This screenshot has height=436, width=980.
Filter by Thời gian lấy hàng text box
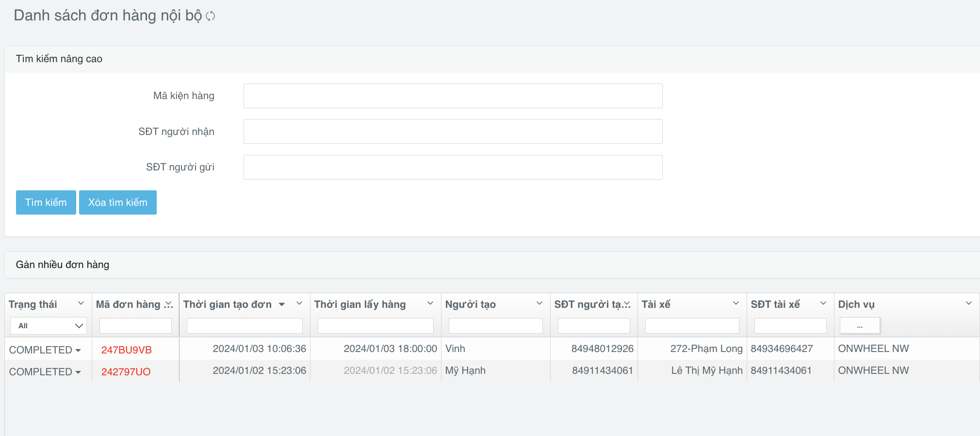click(376, 326)
